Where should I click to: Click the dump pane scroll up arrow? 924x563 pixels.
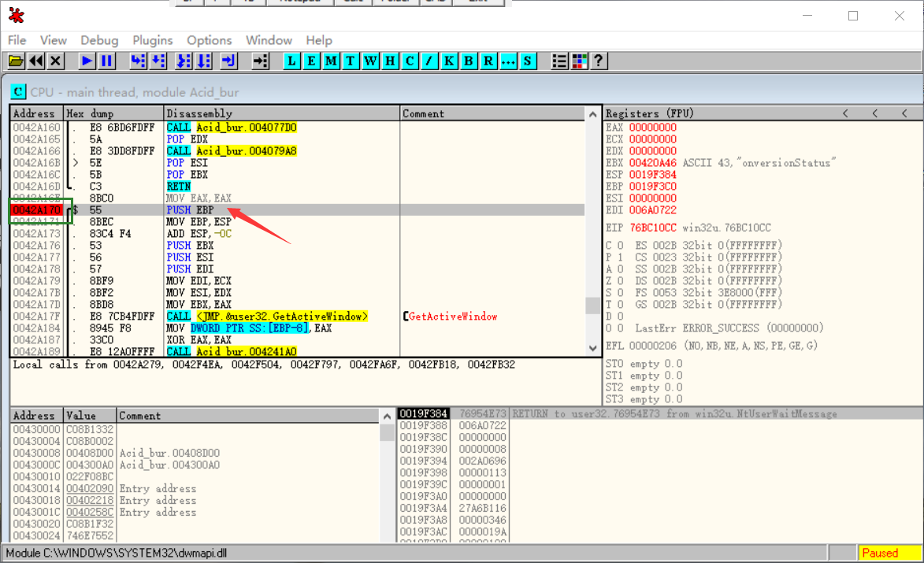pyautogui.click(x=387, y=416)
